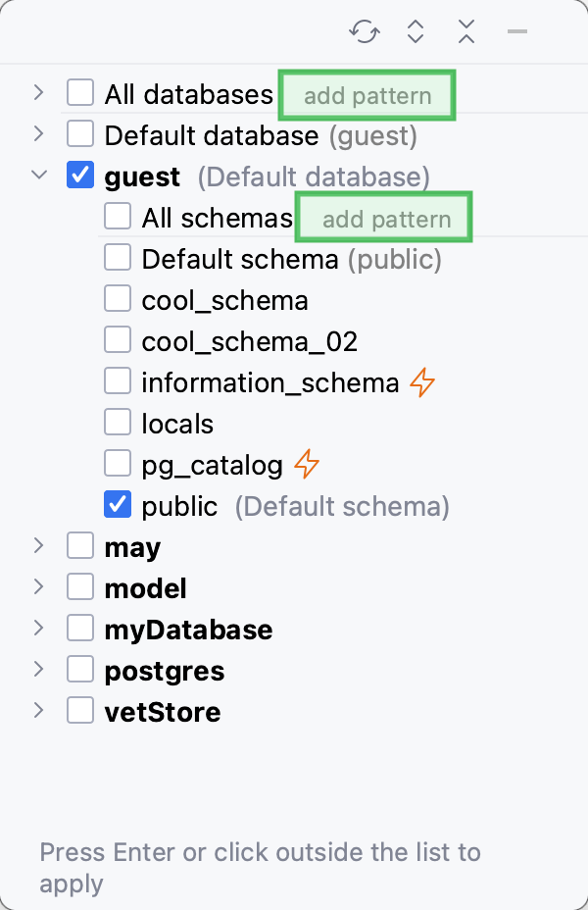This screenshot has height=910, width=588.
Task: Check the Default schema (public) checkbox
Action: tap(118, 257)
